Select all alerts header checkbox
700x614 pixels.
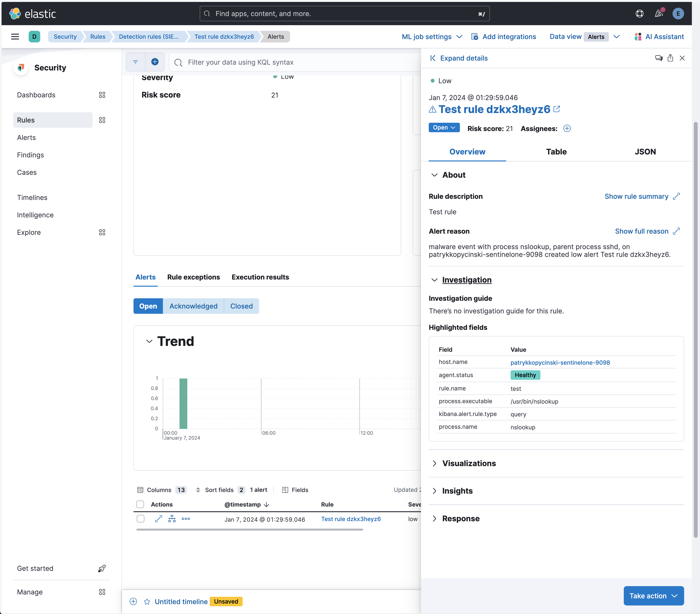click(x=140, y=504)
